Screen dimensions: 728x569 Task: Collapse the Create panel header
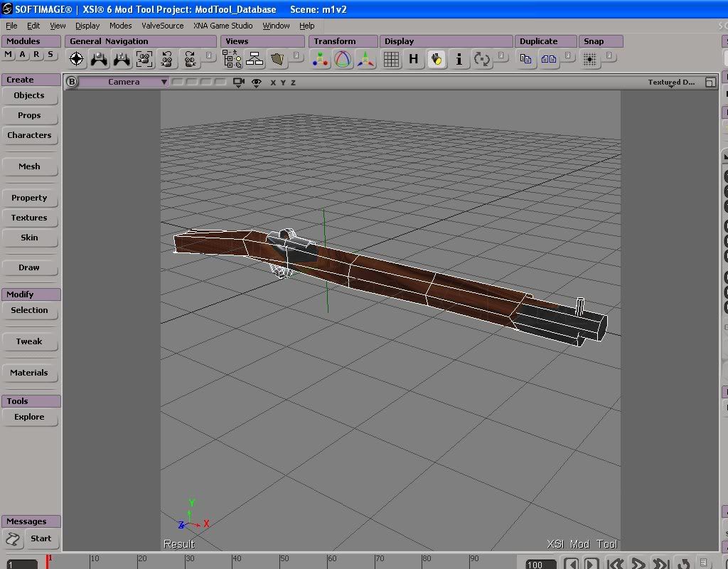[x=31, y=80]
